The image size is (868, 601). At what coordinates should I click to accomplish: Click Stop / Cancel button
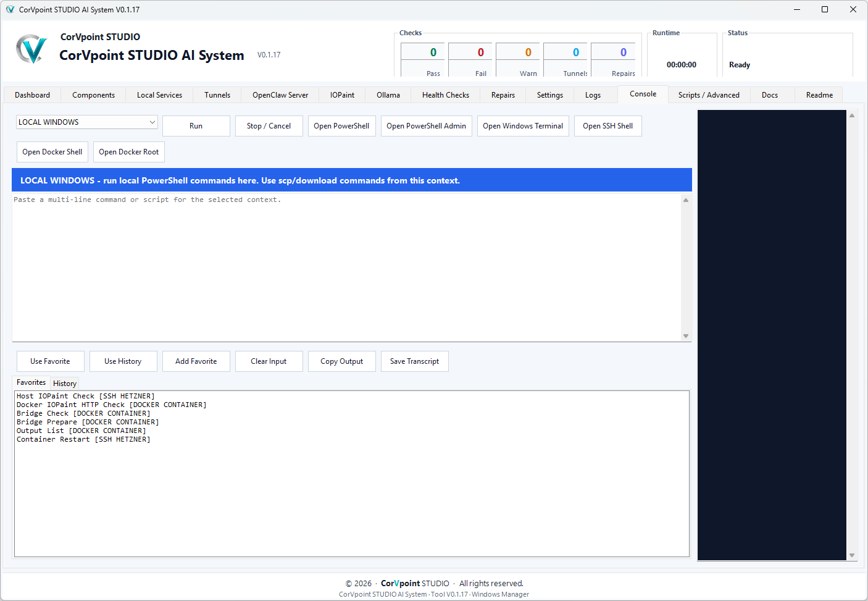269,126
